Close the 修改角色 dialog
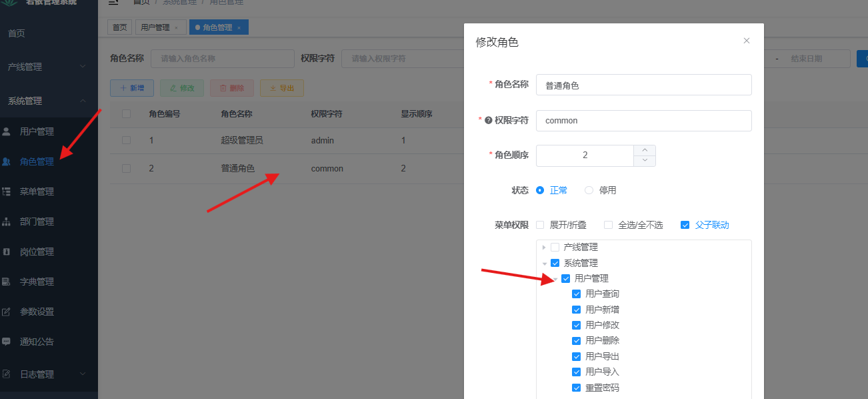 pyautogui.click(x=747, y=41)
